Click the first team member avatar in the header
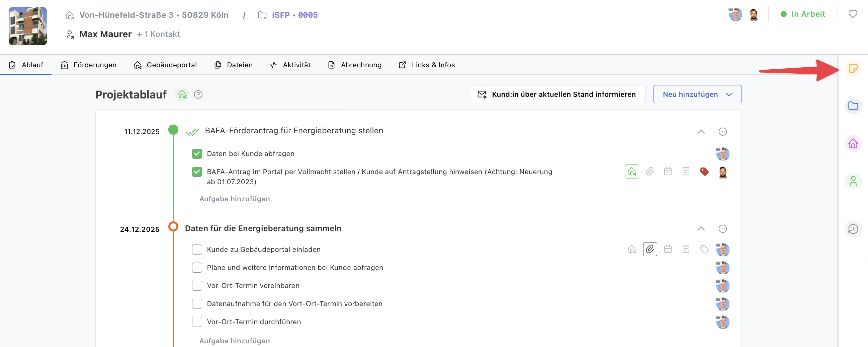Image resolution: width=868 pixels, height=347 pixels. tap(735, 14)
